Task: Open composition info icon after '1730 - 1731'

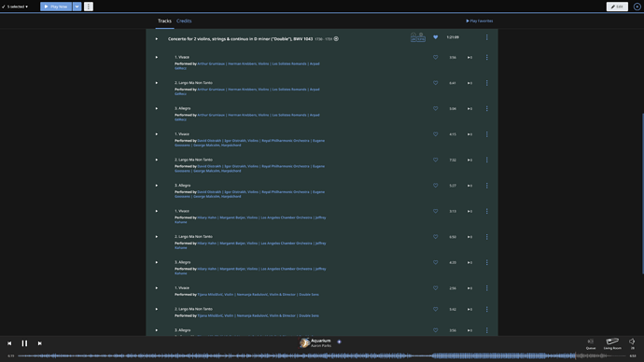Action: 336,39
